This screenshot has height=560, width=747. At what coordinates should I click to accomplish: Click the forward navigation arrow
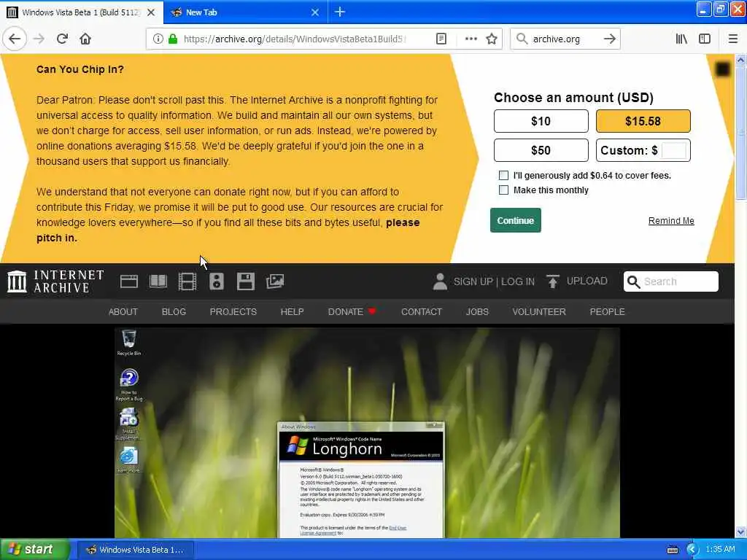(x=39, y=39)
